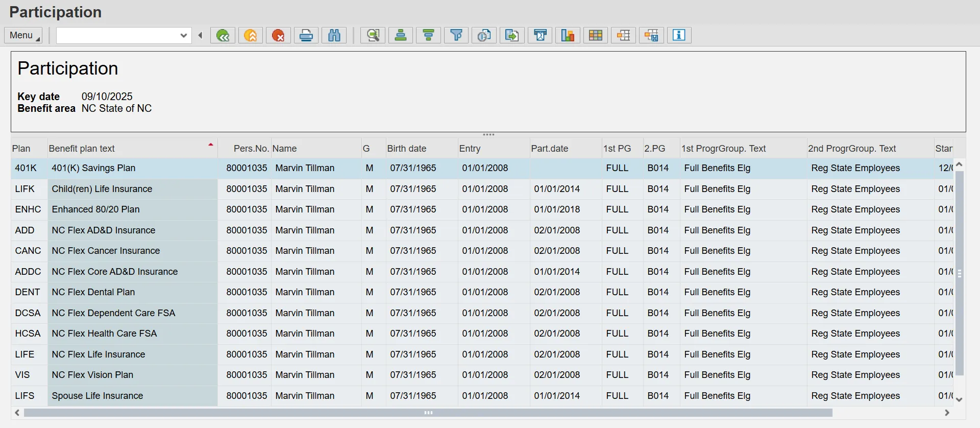
Task: Sort ascending using toolbar icon
Action: (401, 35)
